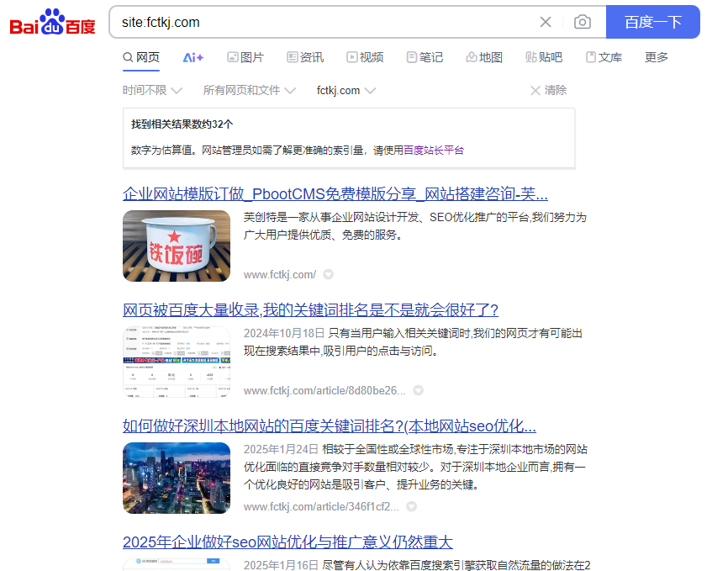Click the Baidu logo

click(x=52, y=22)
